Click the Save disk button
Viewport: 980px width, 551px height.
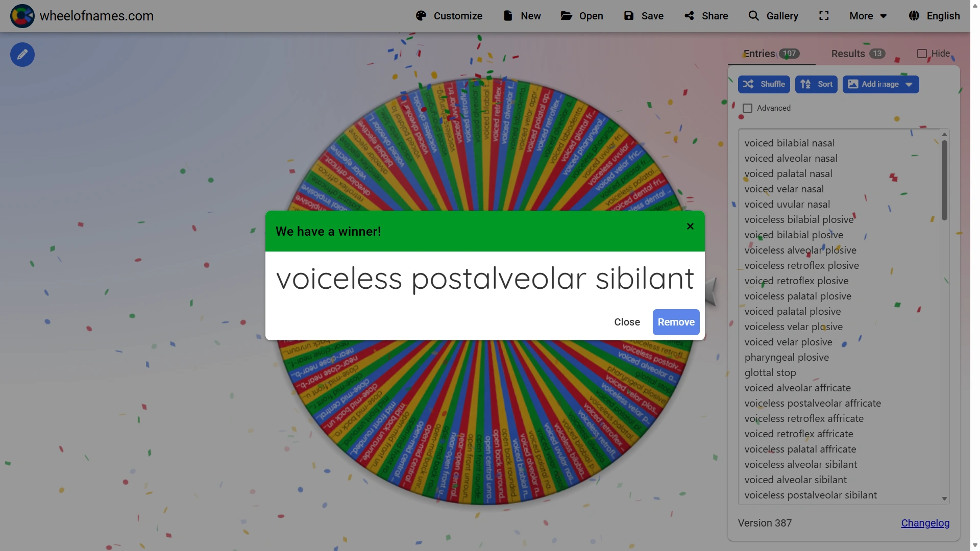644,16
